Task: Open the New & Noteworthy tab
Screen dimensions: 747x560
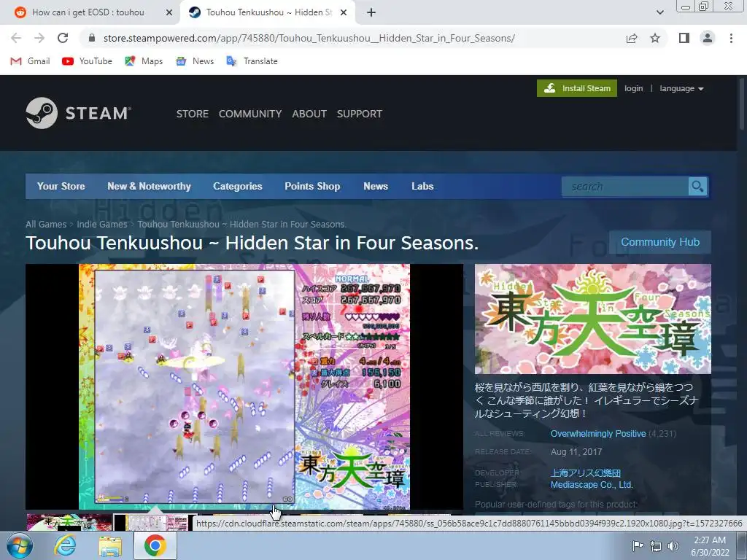Action: pos(149,186)
